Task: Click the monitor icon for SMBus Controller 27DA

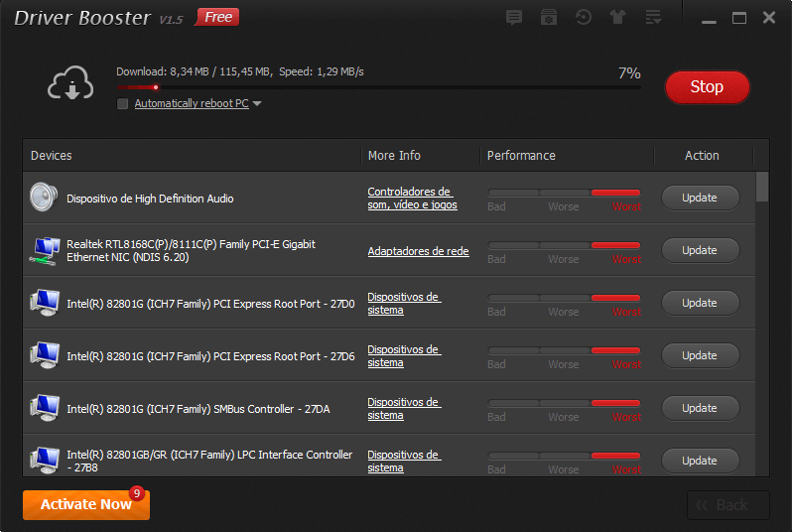Action: (x=45, y=408)
